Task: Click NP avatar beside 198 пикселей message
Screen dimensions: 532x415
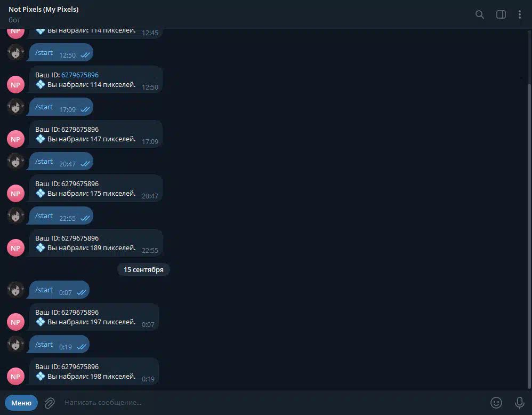Action: [15, 376]
